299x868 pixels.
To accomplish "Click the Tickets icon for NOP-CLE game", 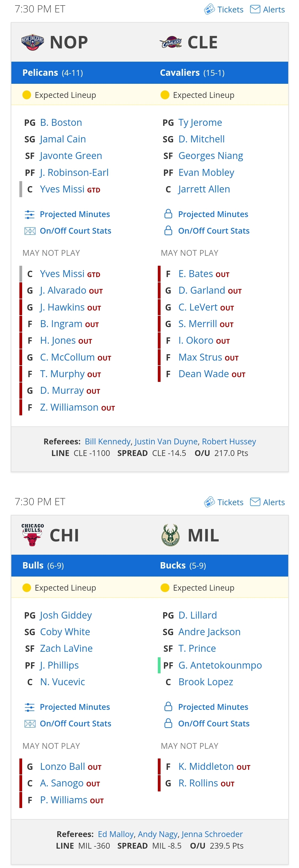I will (x=209, y=9).
